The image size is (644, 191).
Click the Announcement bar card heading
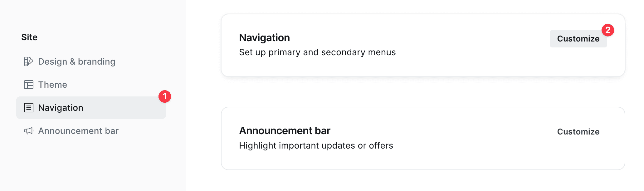285,131
